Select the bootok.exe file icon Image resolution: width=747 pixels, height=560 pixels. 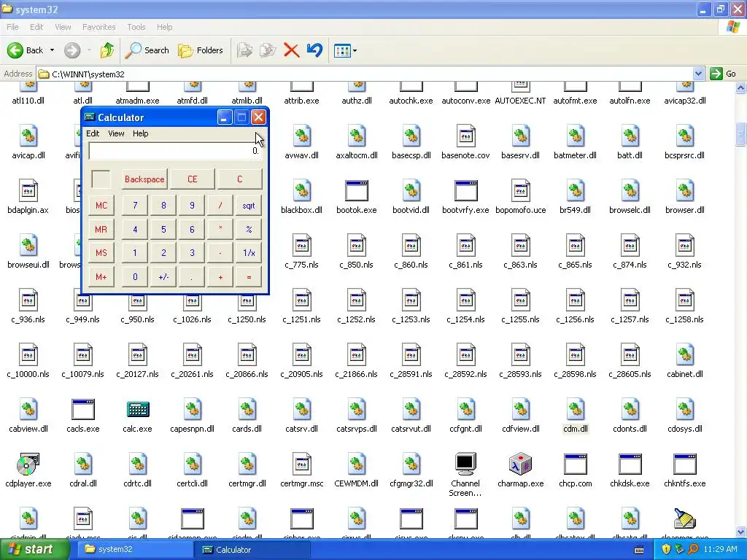(x=356, y=191)
